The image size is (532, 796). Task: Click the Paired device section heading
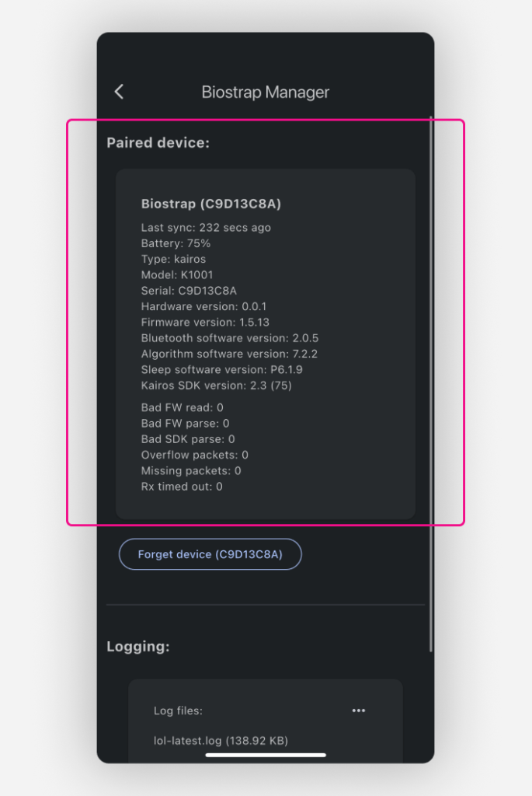tap(158, 143)
